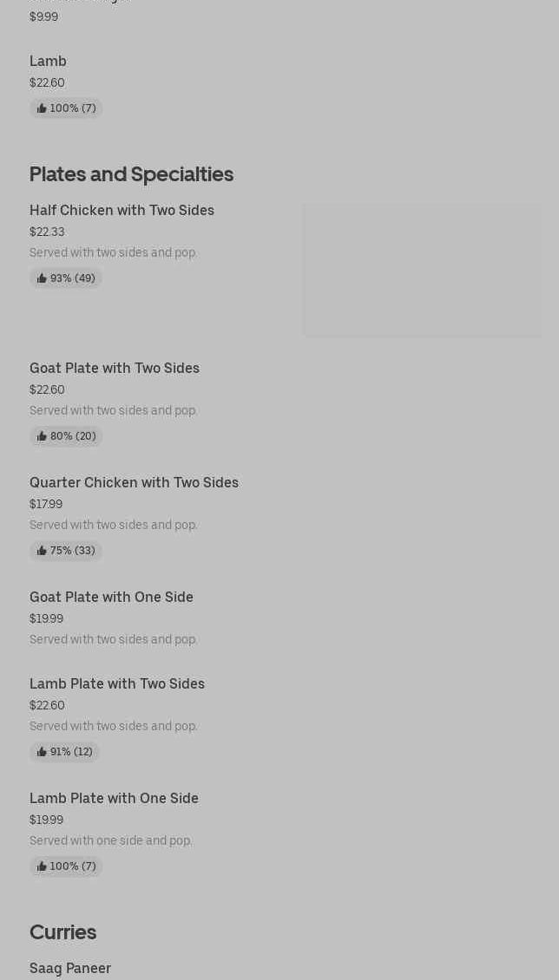The image size is (559, 980).
Task: Click thumbs-up icon under Half Chicken with Two Sides
Action: coord(42,278)
